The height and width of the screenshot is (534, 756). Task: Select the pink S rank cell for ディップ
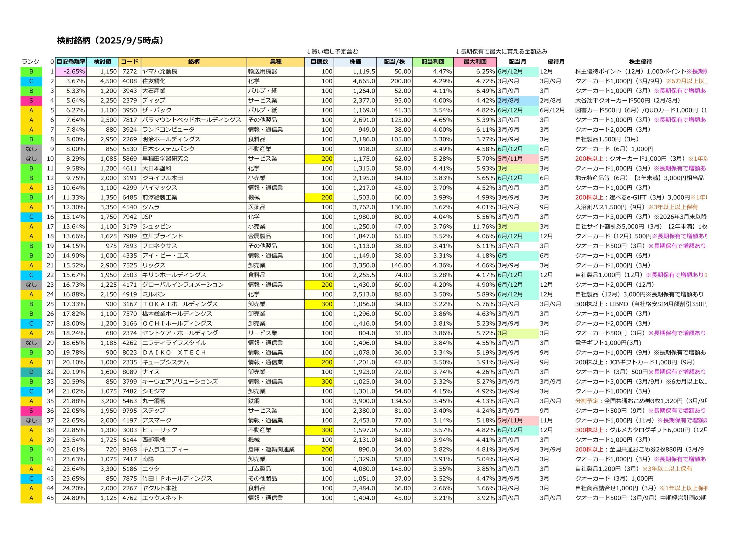pyautogui.click(x=31, y=101)
